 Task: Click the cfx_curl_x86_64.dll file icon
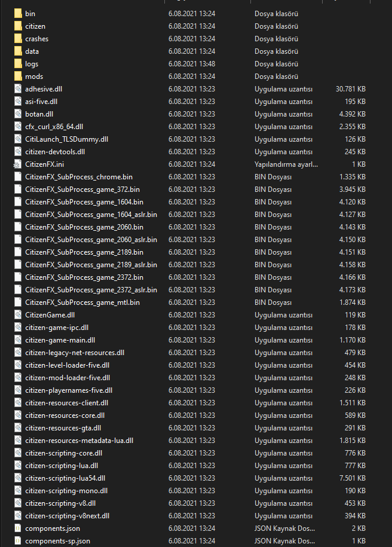(x=18, y=127)
